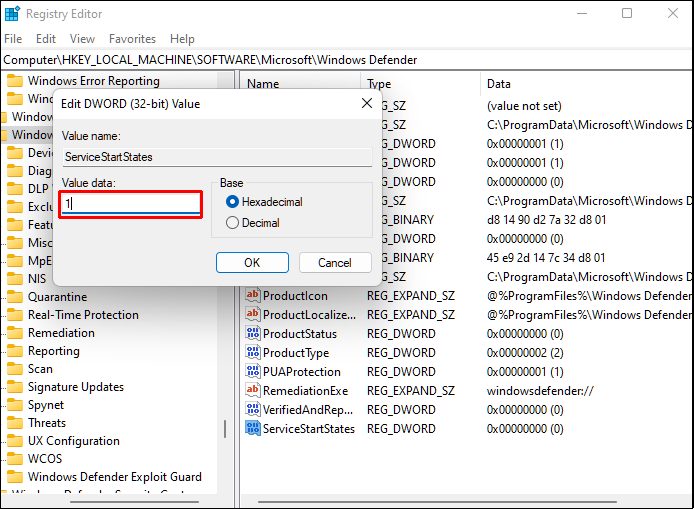Screen dimensions: 694x509
Task: Select the Decimal base option
Action: point(233,223)
